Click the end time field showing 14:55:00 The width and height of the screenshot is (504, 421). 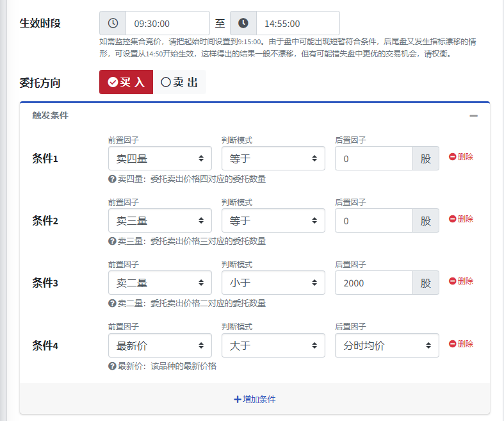coord(298,23)
